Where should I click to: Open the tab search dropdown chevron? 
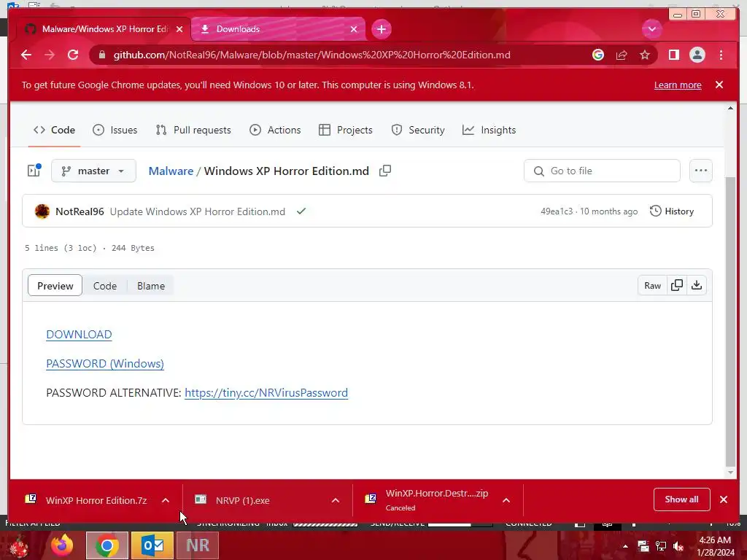651,29
